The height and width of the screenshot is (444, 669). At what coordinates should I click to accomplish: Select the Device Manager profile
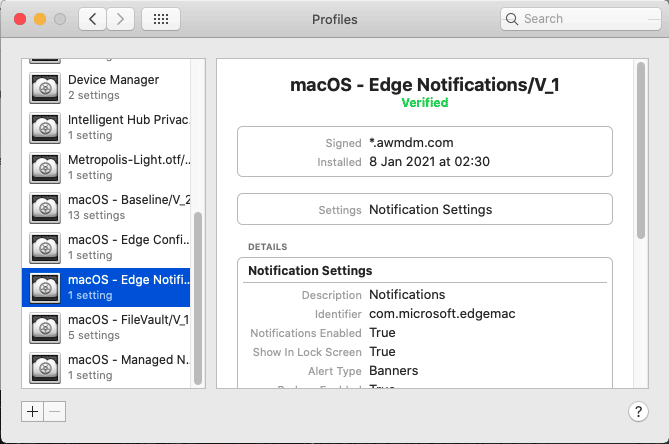tap(106, 88)
